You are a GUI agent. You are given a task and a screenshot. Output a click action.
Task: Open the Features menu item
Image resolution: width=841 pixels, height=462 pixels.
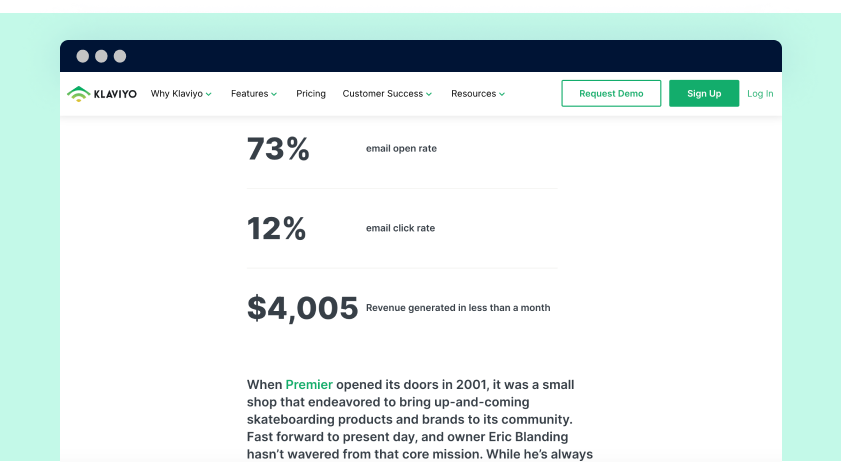click(249, 94)
